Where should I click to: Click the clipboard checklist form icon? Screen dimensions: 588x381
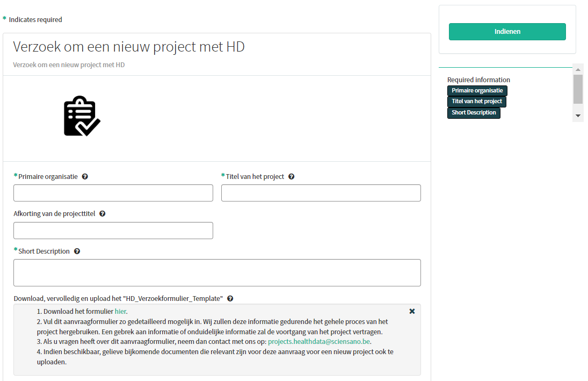point(82,116)
